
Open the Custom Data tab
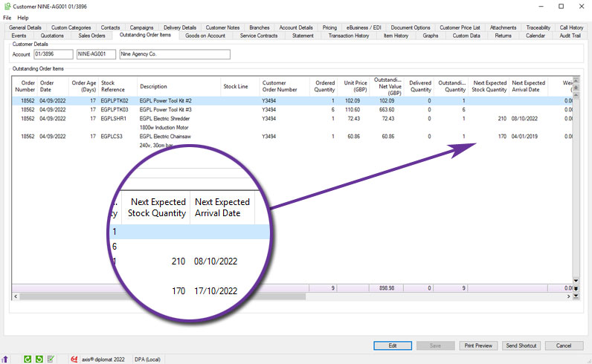click(466, 36)
